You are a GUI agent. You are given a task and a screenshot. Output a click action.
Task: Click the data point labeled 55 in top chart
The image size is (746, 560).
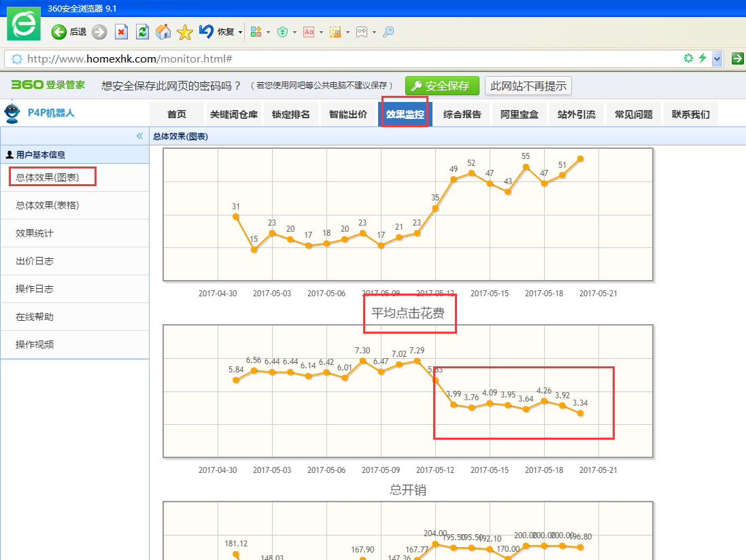coord(526,167)
